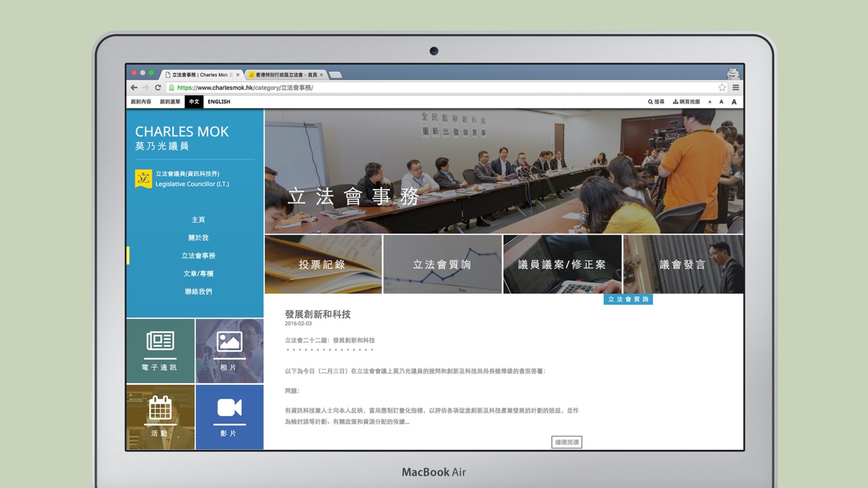Reload the page with refresh icon

pos(158,88)
